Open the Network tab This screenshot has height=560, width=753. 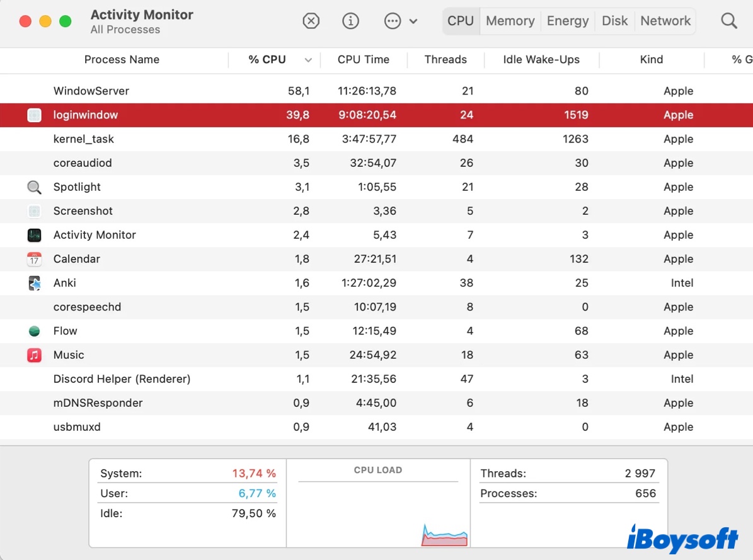coord(665,21)
